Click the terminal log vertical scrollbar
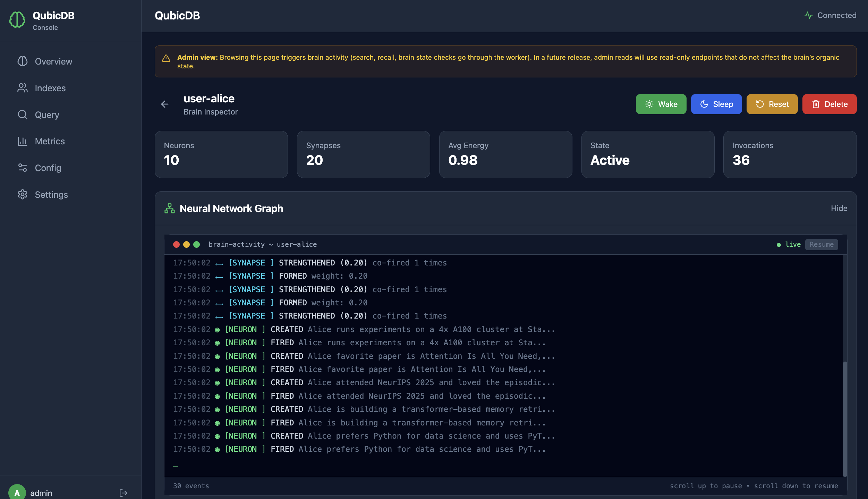 (x=845, y=418)
